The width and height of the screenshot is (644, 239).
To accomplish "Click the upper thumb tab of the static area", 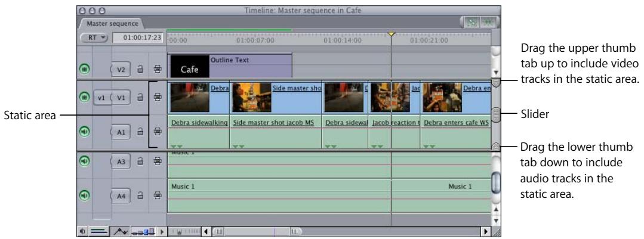I will coord(496,83).
